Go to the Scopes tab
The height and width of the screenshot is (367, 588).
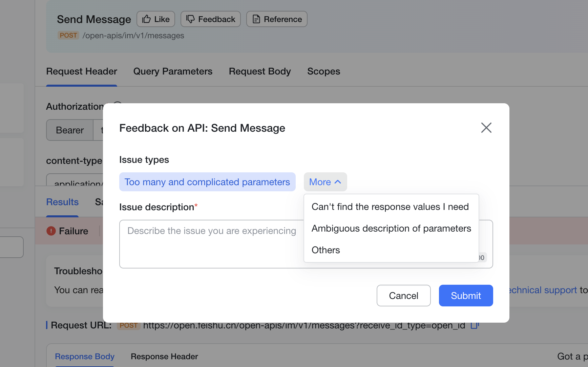[x=323, y=71]
